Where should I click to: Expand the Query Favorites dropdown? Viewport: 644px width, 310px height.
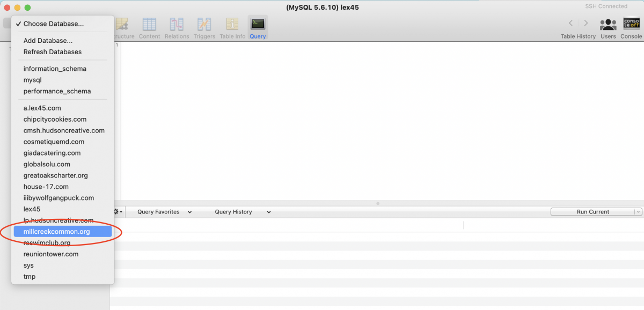click(x=164, y=212)
